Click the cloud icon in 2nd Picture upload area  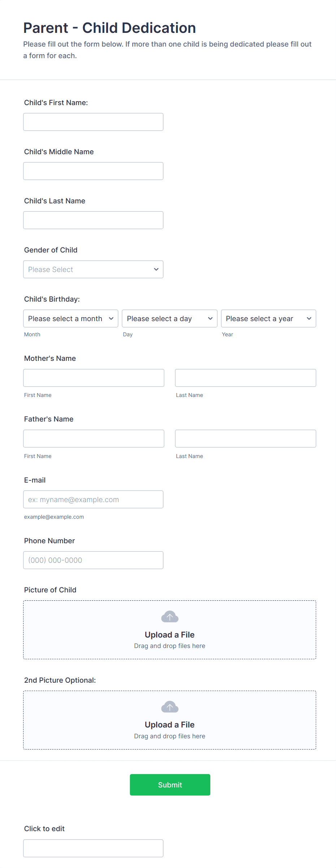pos(169,707)
